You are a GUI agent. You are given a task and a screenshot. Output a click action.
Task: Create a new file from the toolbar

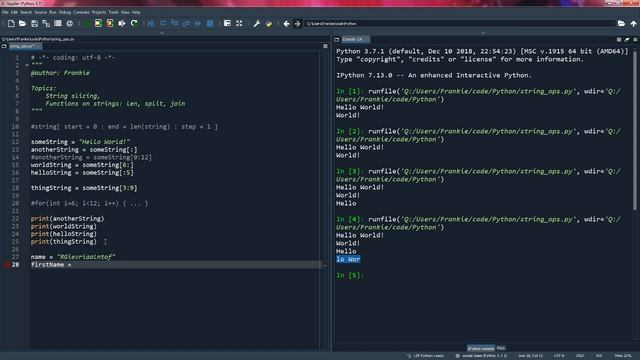tap(11, 24)
